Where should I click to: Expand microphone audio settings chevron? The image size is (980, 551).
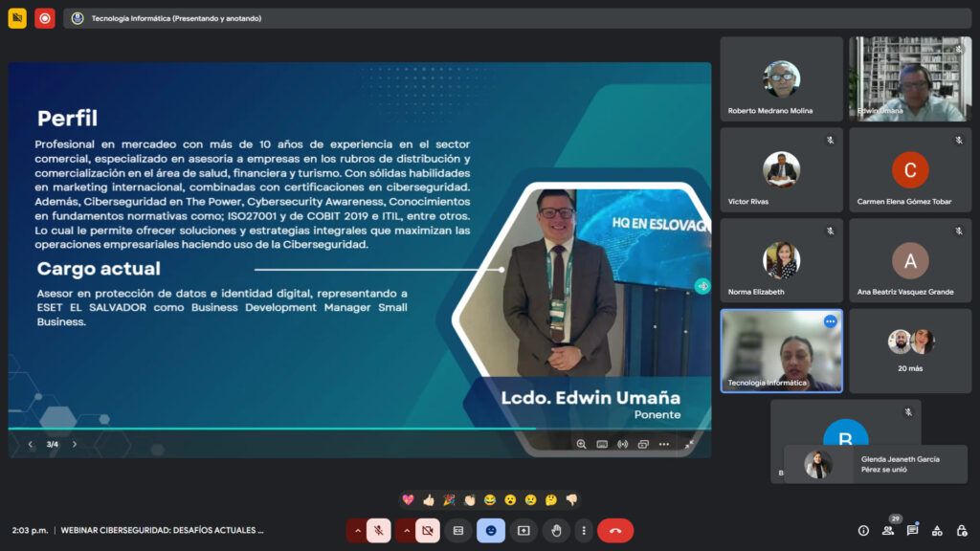(357, 530)
